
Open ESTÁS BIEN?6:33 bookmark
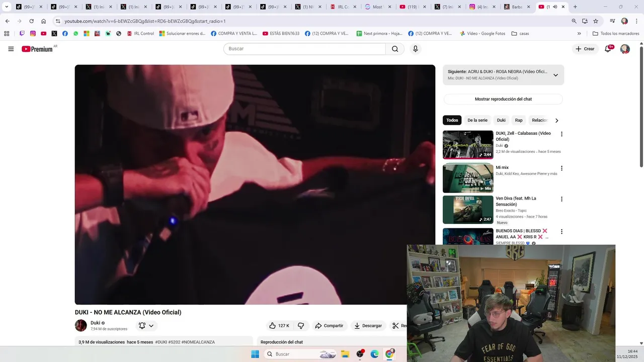[281, 34]
